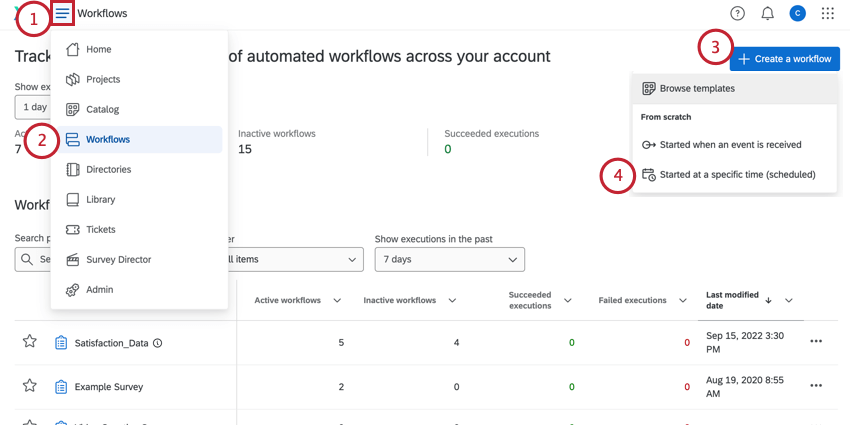Select Started at a specific time (scheduled)
850x425 pixels.
(737, 175)
